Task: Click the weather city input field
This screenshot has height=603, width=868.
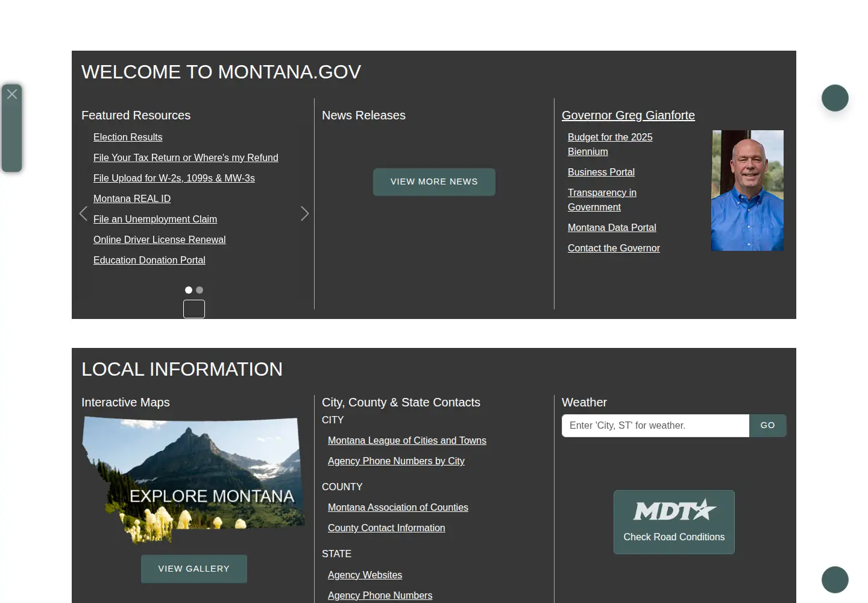Action: tap(656, 426)
